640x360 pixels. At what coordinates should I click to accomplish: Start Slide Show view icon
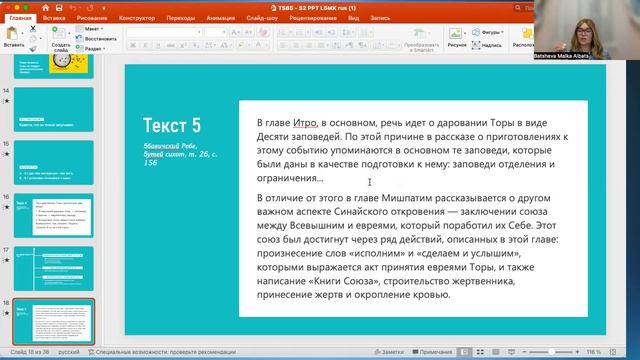[511, 352]
